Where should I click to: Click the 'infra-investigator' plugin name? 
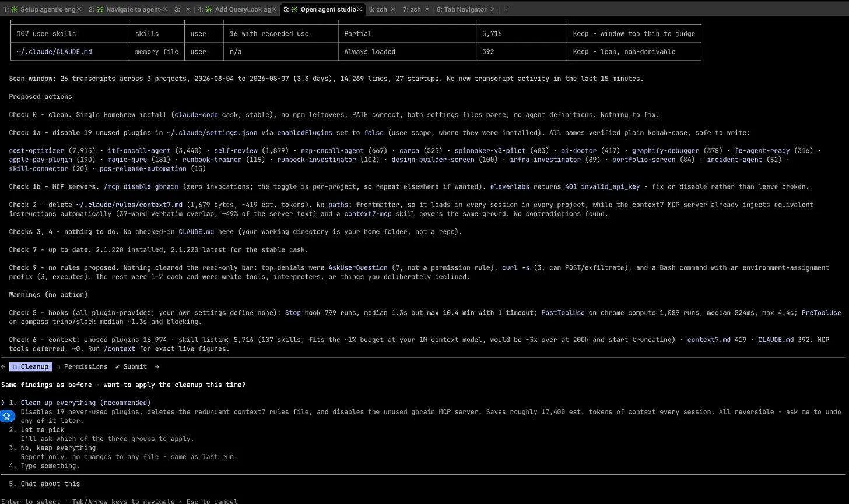click(x=545, y=160)
